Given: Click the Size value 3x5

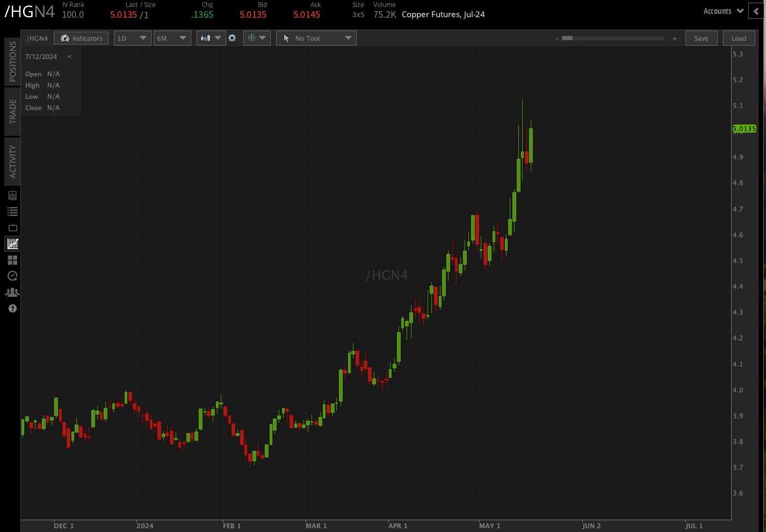Looking at the screenshot, I should click(358, 14).
